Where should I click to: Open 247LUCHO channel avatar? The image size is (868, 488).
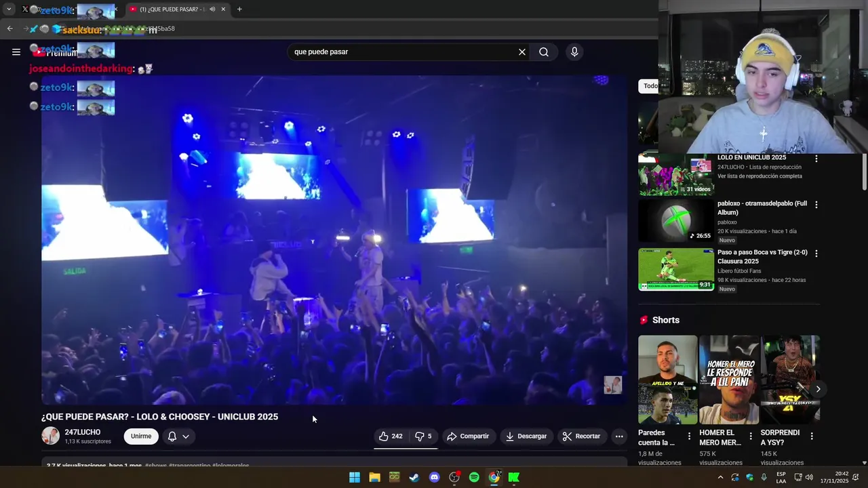pos(50,436)
